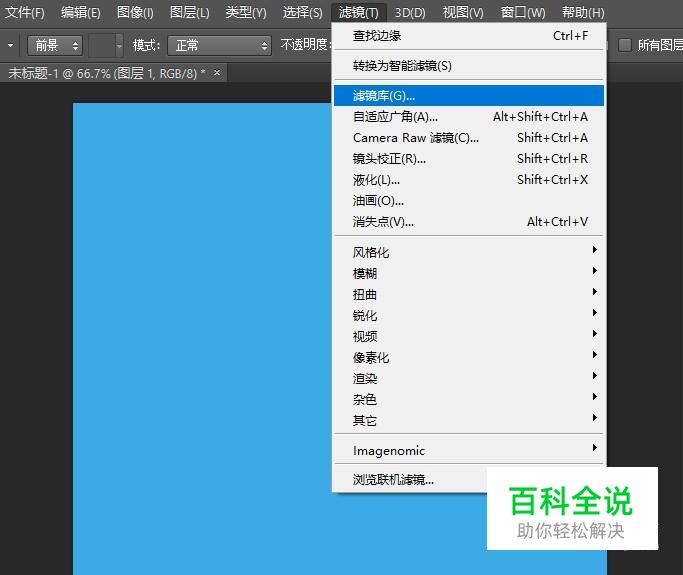Open the 窗口(W) menu
This screenshot has width=683, height=575.
(x=523, y=12)
